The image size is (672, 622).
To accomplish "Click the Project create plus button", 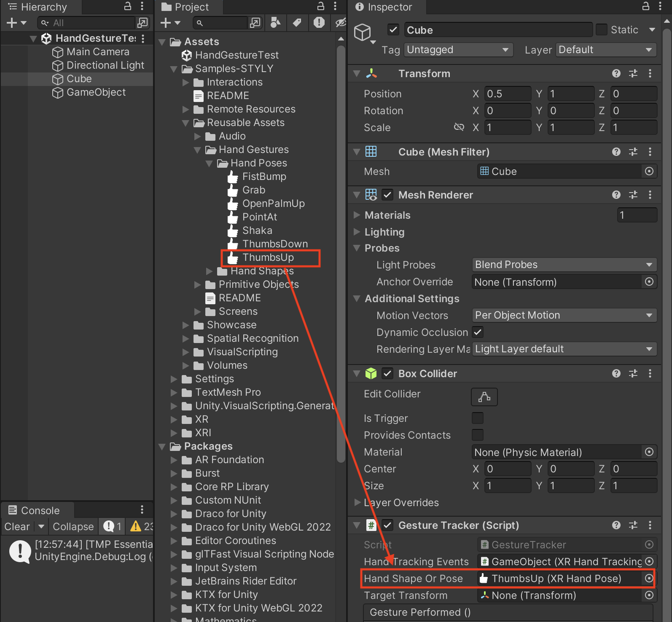I will click(x=166, y=23).
